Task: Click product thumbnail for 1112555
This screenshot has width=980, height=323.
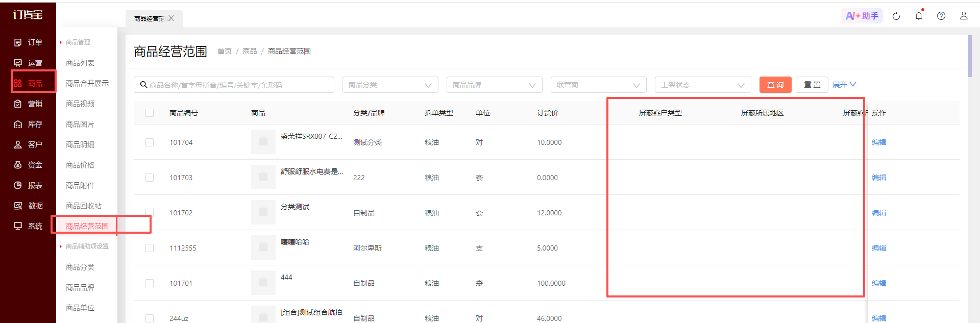Action: (263, 247)
